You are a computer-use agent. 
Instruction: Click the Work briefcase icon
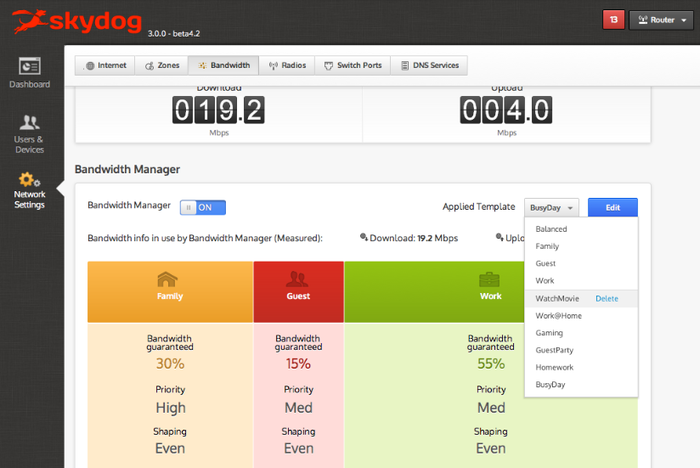tap(489, 280)
